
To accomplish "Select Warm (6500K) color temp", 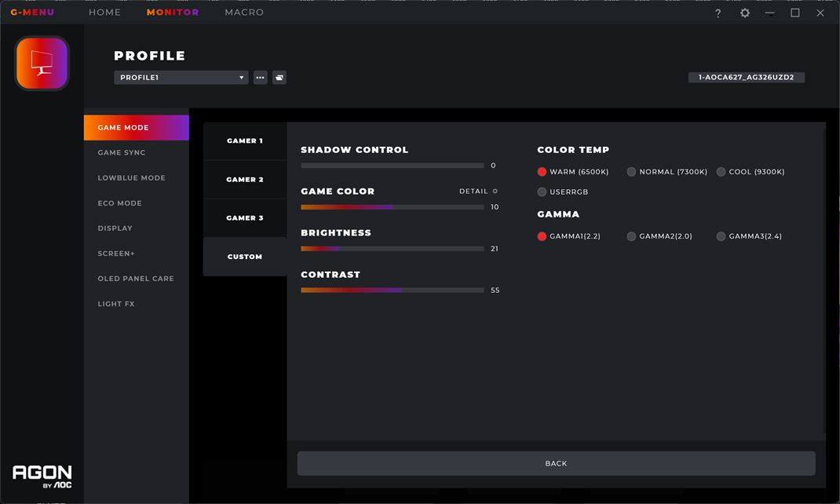I will coord(572,172).
